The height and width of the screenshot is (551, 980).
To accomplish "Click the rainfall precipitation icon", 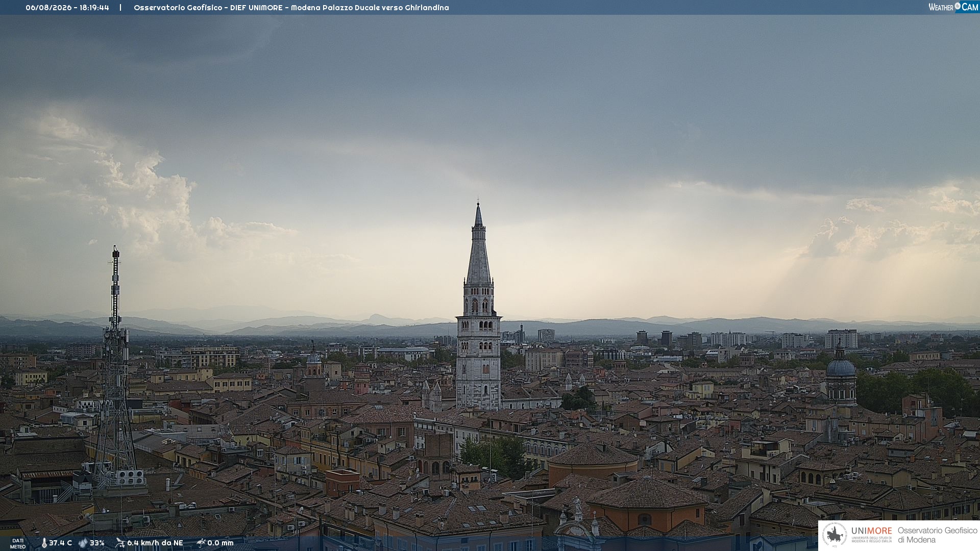I will click(x=201, y=543).
